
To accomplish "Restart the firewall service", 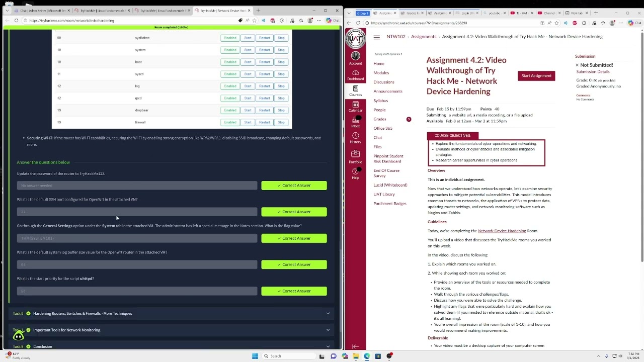I will coord(264,122).
